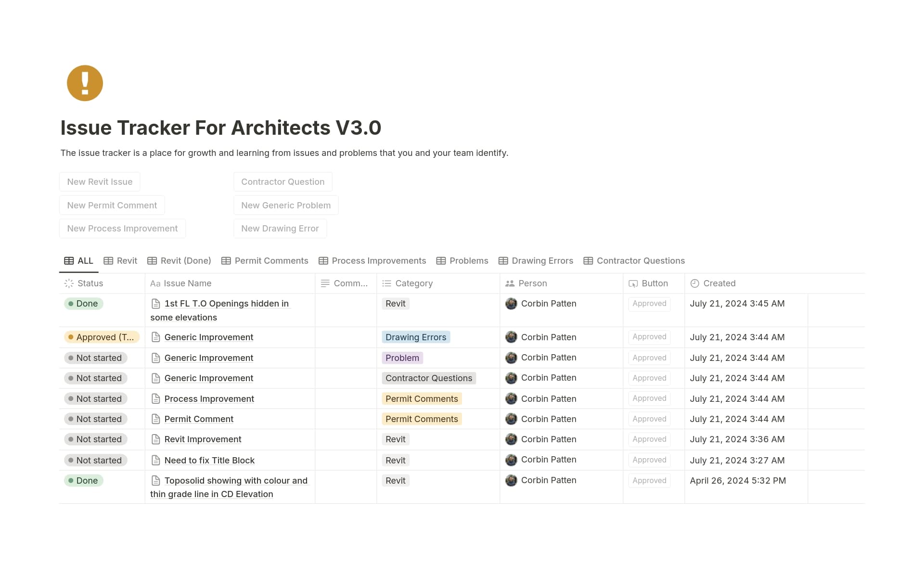Open the Category cell for Permit Comment row
This screenshot has height=577, width=924.
click(x=422, y=419)
